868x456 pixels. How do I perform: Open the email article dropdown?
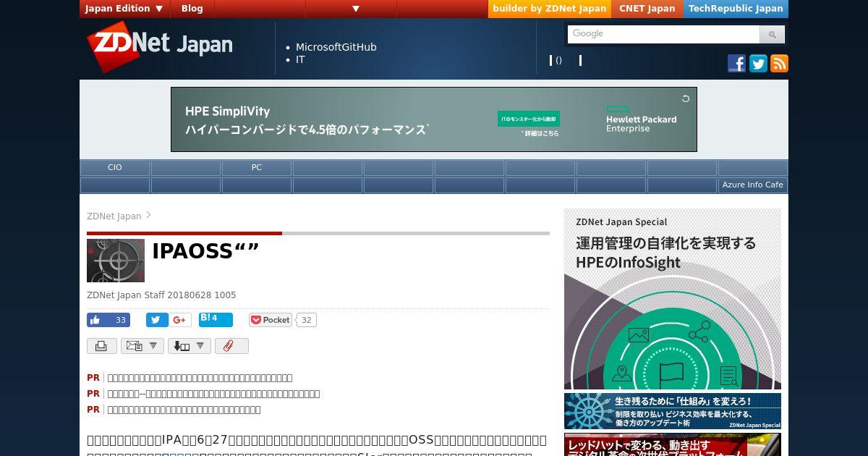(x=142, y=346)
